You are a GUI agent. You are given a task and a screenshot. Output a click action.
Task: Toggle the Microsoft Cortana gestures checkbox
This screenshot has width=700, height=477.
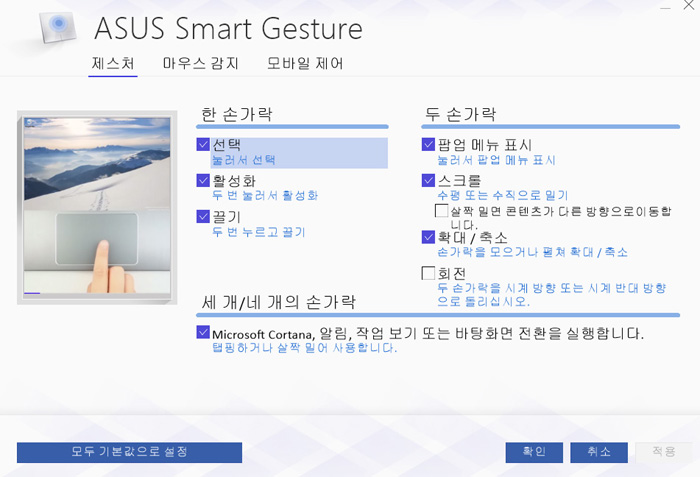pos(203,332)
